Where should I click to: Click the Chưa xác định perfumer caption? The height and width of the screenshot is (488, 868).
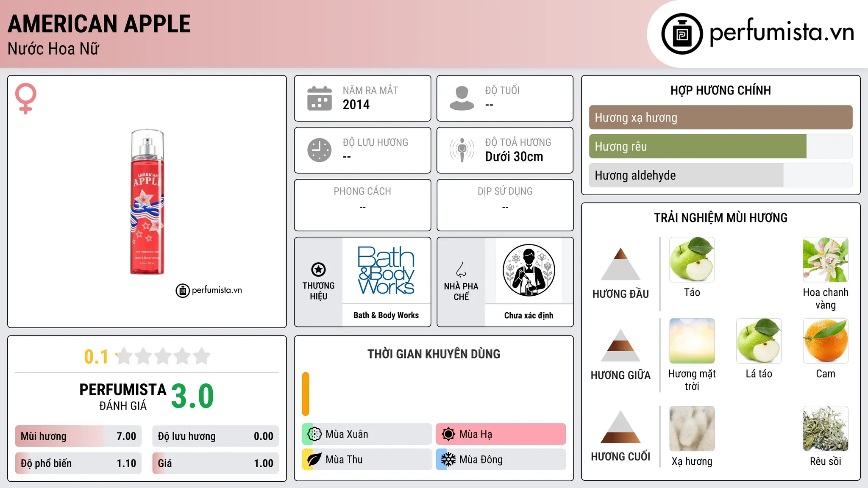(529, 315)
